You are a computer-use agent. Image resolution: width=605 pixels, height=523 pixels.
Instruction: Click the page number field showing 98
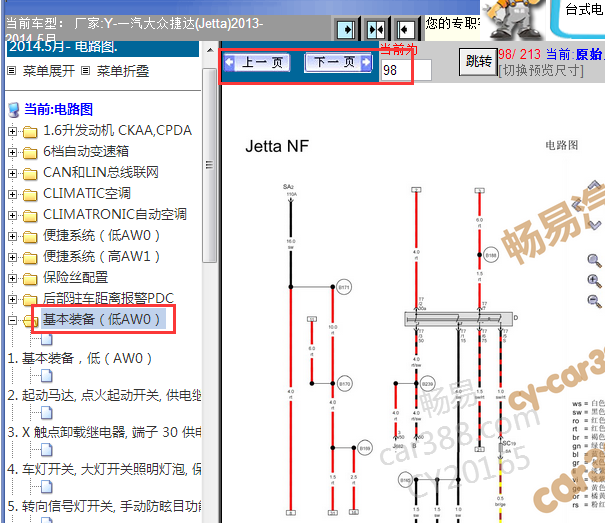click(x=406, y=70)
